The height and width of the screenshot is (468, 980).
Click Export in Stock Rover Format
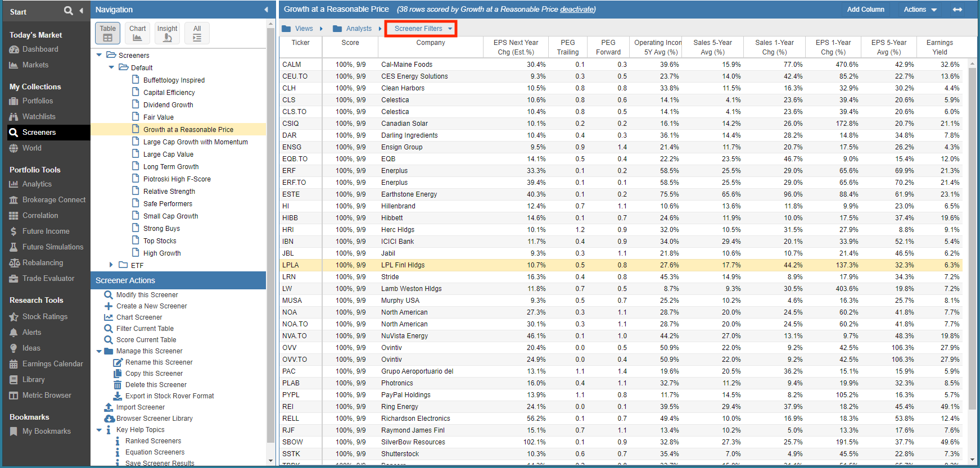[164, 396]
